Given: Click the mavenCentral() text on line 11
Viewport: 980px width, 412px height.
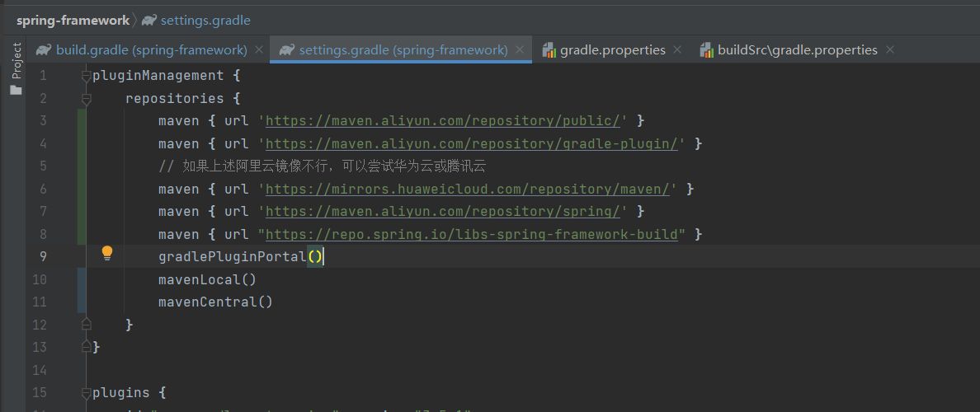Looking at the screenshot, I should (x=215, y=302).
